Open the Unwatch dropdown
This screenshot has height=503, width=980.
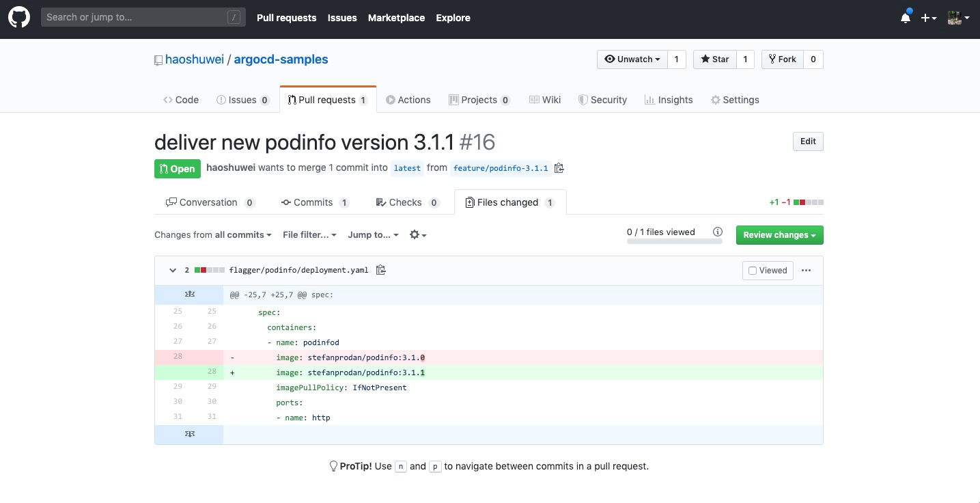(x=632, y=59)
